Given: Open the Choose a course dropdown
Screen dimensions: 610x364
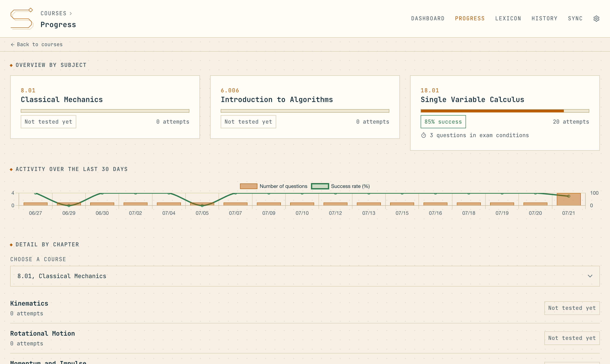Looking at the screenshot, I should 305,276.
